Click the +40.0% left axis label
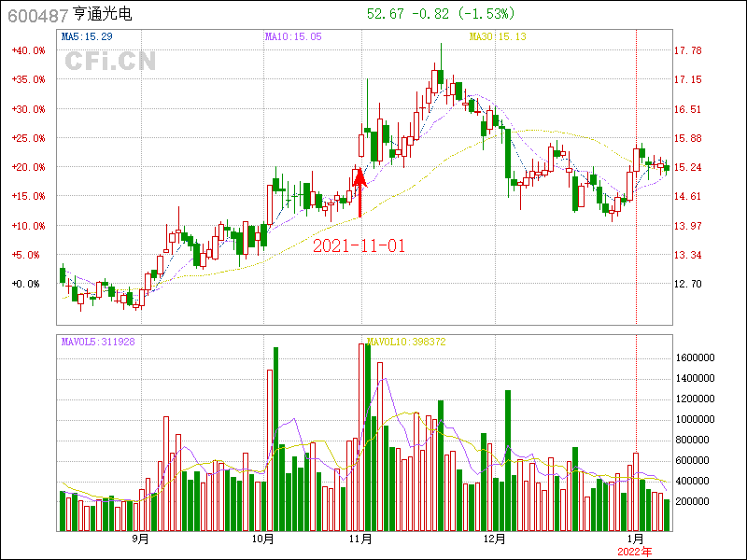Image resolution: width=747 pixels, height=560 pixels. click(x=29, y=50)
